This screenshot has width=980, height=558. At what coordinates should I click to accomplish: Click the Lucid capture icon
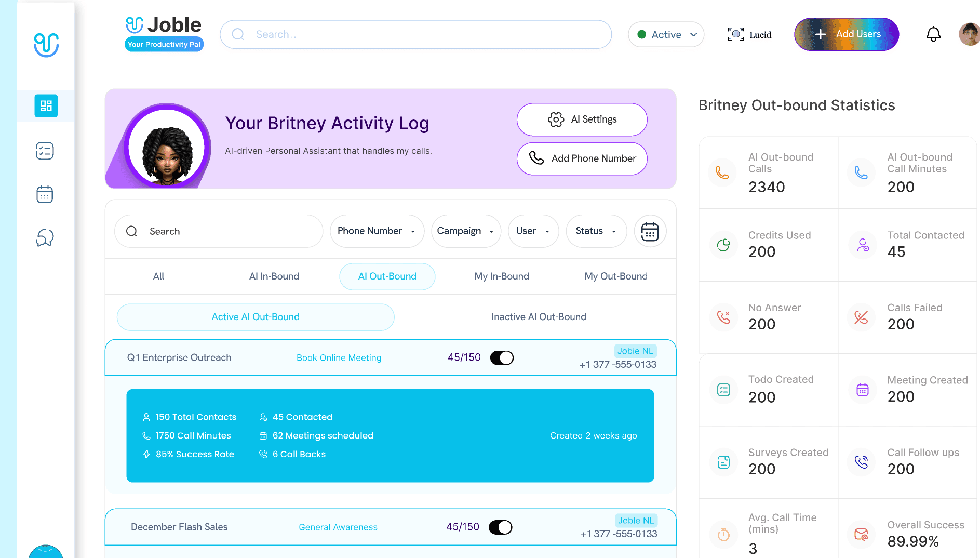coord(735,34)
